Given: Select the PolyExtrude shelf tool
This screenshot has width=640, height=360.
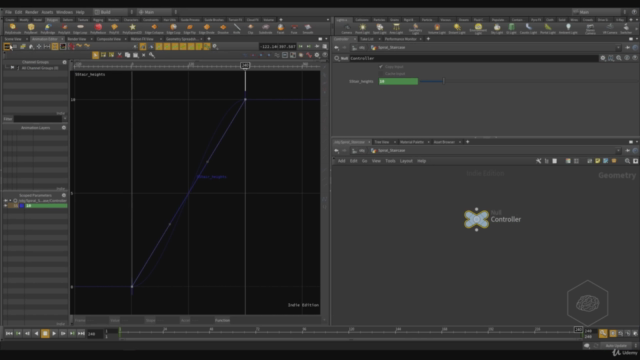Looking at the screenshot, I should click(13, 29).
